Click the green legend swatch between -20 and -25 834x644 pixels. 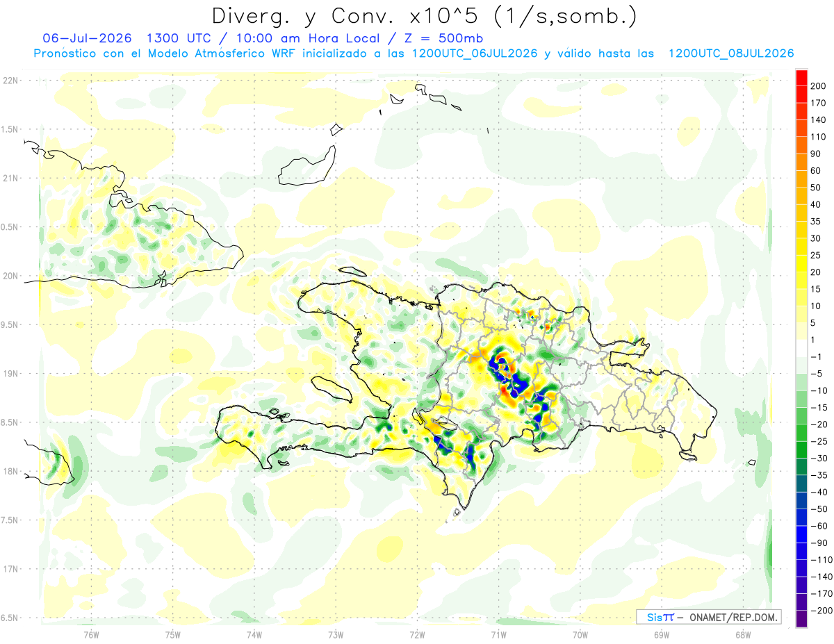pos(801,433)
